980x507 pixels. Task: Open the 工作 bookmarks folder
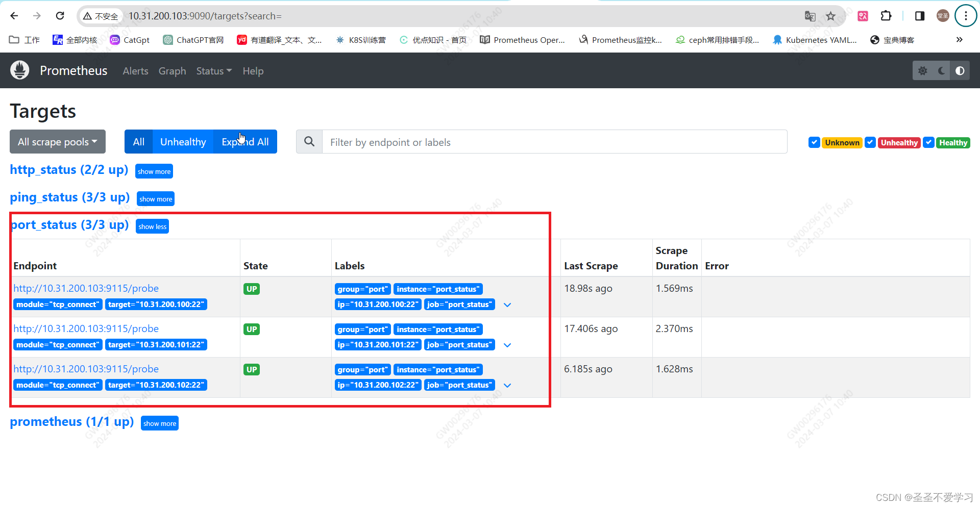tap(24, 40)
